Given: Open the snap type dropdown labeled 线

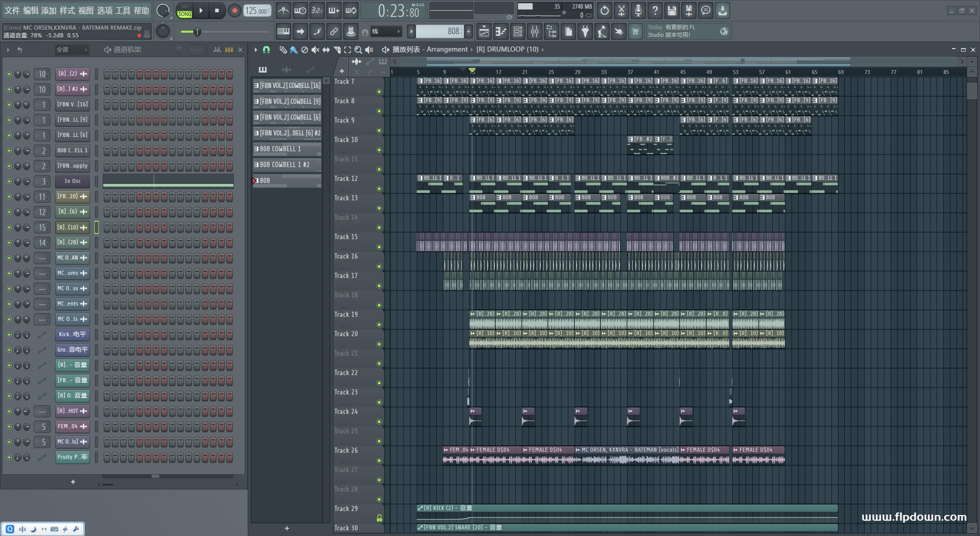Looking at the screenshot, I should (x=386, y=32).
